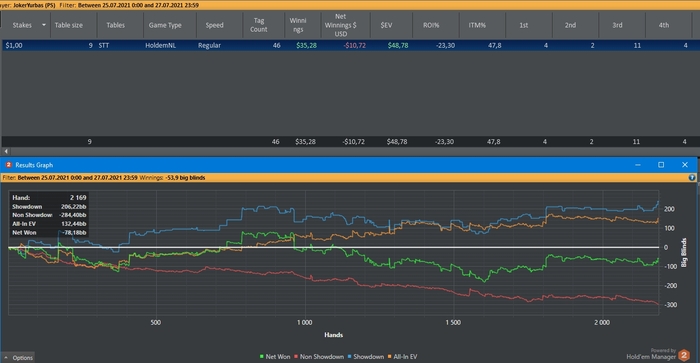Click the 47,8 ITM cell in the $1,00 row
This screenshot has width=700, height=363.
point(495,45)
